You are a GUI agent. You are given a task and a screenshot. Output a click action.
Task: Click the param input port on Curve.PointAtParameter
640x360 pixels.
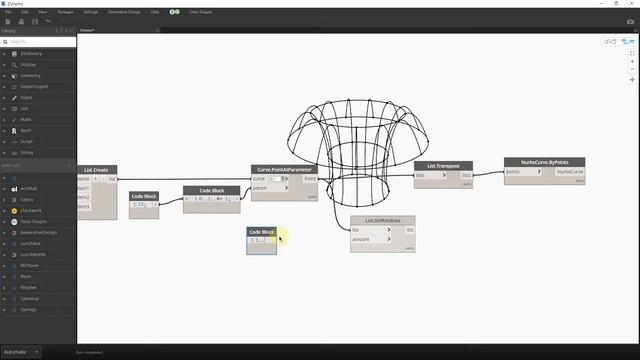pos(270,188)
